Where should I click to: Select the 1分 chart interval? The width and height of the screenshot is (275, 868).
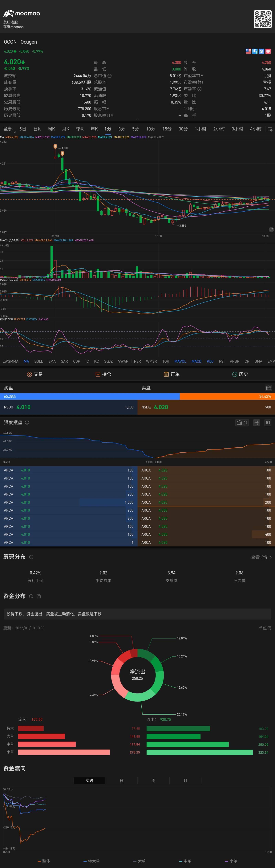pyautogui.click(x=108, y=129)
